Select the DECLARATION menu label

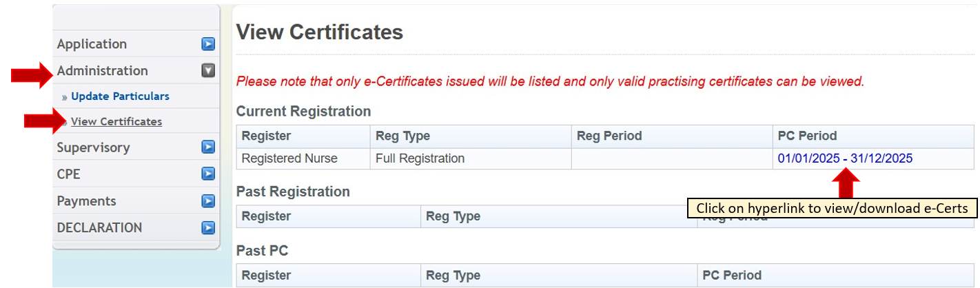pos(99,227)
